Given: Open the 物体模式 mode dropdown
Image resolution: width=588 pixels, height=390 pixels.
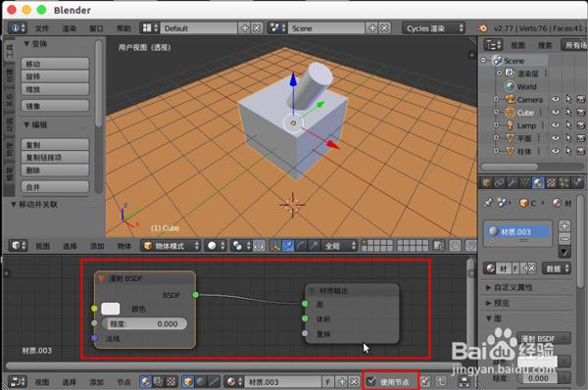Looking at the screenshot, I should point(171,246).
